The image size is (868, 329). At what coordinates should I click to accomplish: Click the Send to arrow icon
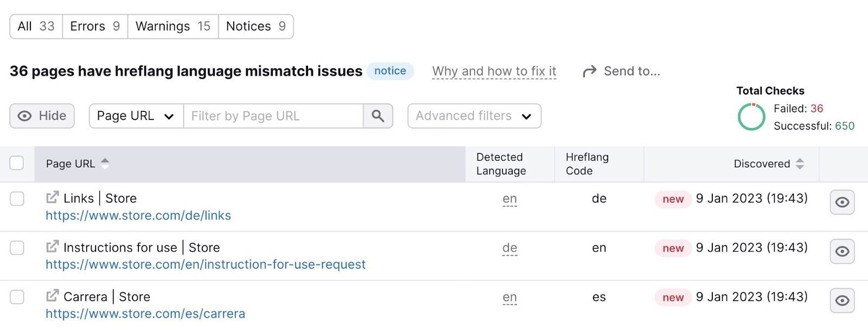click(589, 71)
